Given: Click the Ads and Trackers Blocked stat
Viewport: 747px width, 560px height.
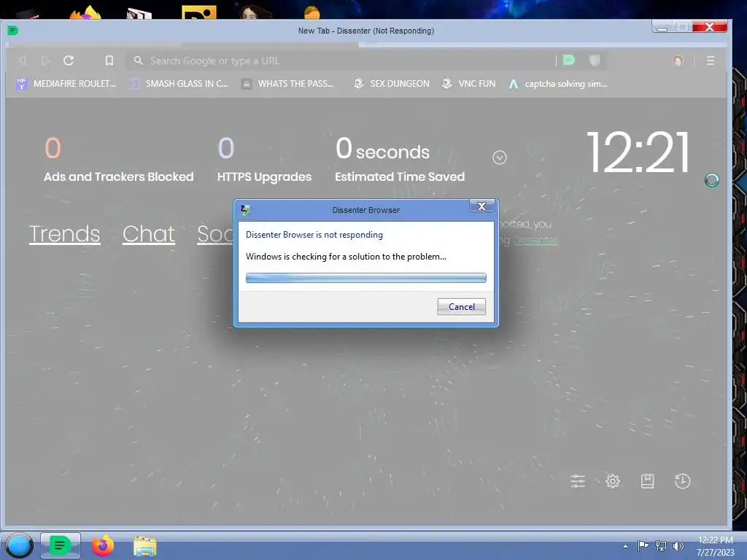Looking at the screenshot, I should click(x=119, y=160).
